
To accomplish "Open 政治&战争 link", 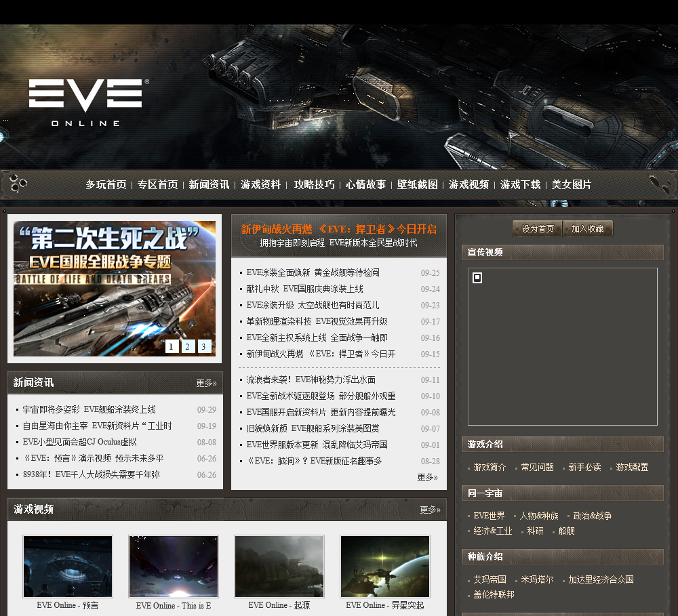I will point(593,516).
